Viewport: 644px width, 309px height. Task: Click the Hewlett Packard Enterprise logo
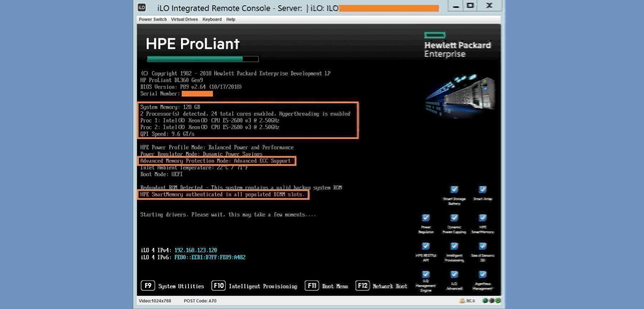(x=457, y=45)
